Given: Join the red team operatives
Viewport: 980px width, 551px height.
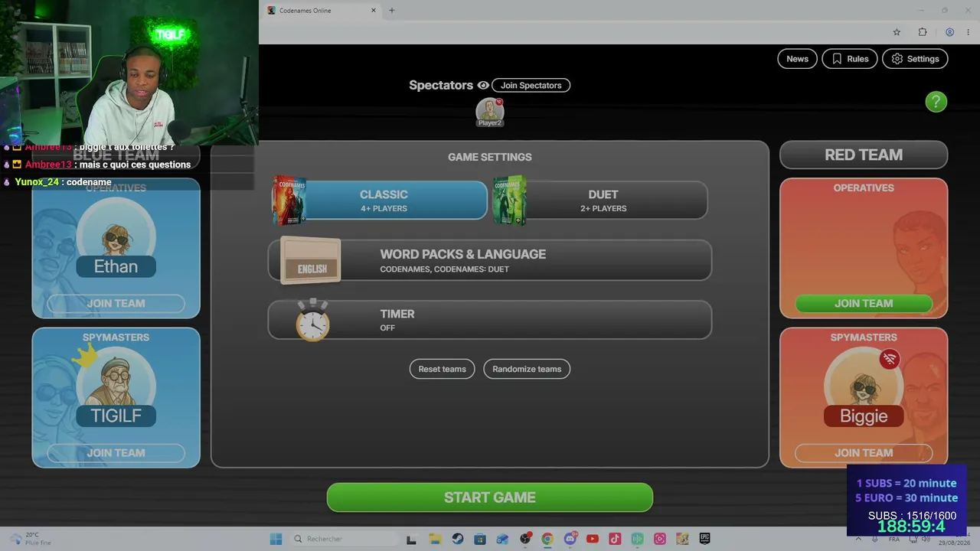Looking at the screenshot, I should click(x=864, y=304).
